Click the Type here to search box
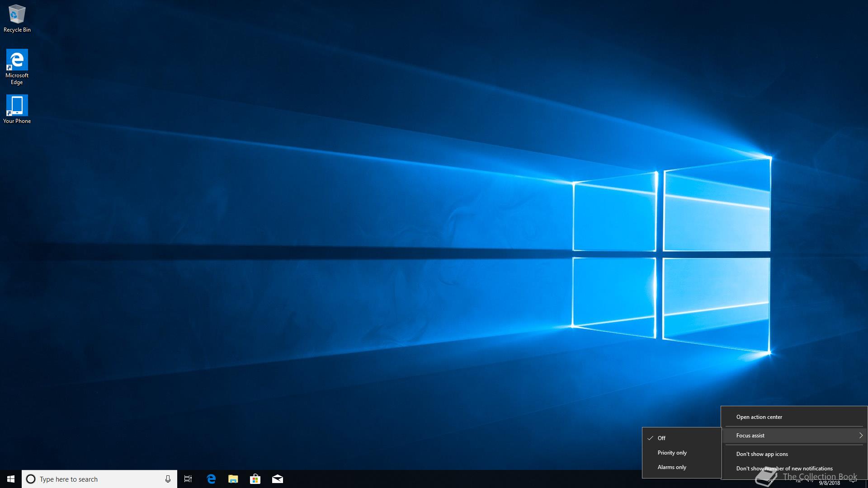The image size is (868, 488). 99,479
